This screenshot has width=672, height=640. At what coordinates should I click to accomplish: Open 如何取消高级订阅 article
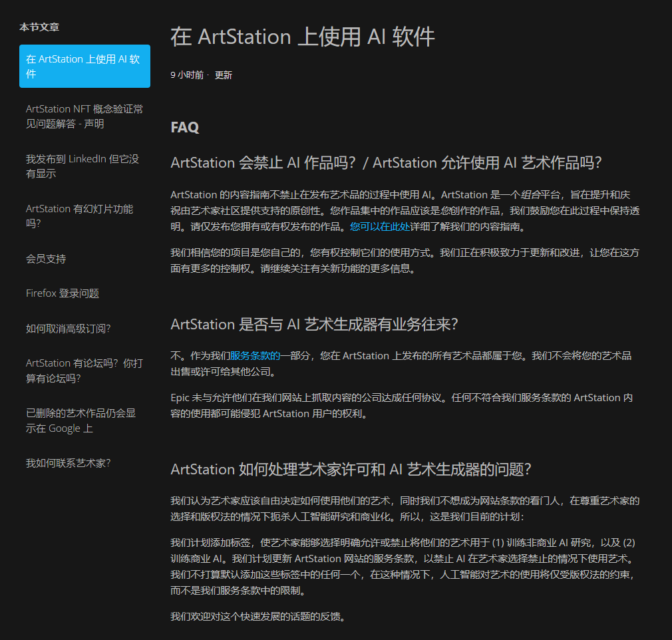pos(68,329)
